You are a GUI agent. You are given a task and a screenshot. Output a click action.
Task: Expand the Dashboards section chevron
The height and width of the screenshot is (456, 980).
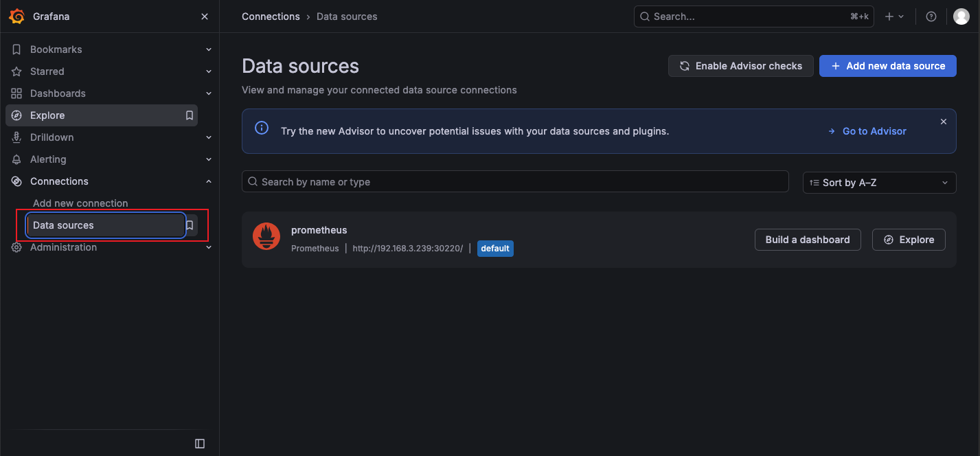pos(209,93)
